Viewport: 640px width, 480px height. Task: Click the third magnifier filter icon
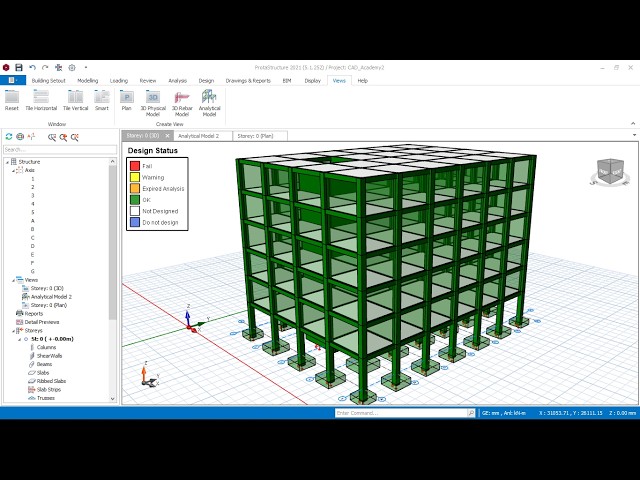[74, 137]
